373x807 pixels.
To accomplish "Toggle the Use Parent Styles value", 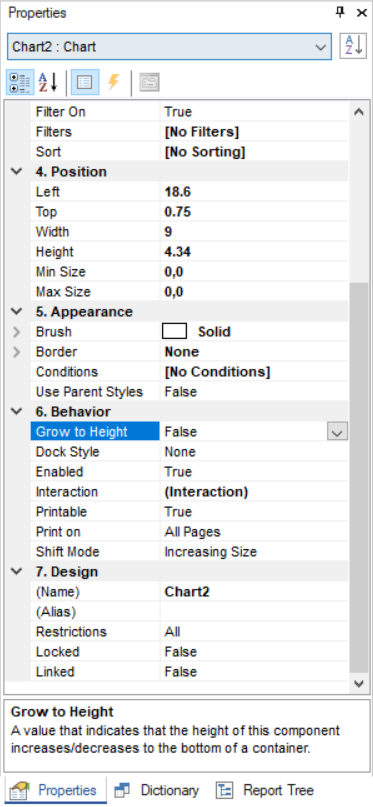I will (254, 392).
